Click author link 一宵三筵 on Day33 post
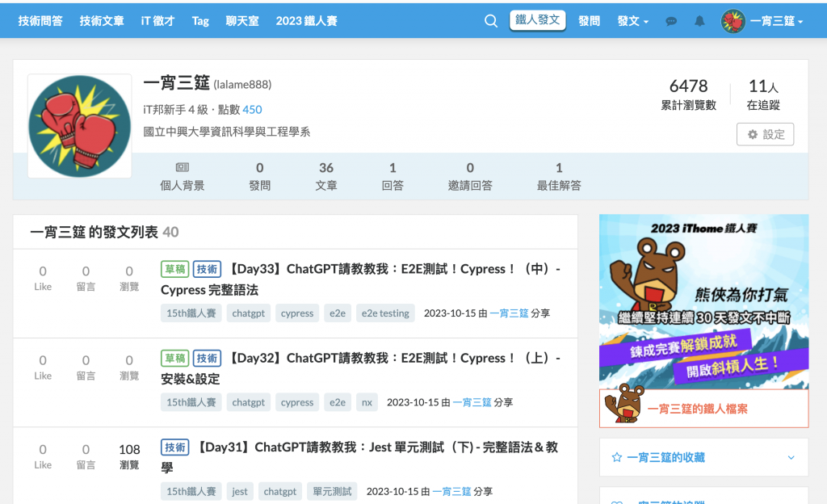The height and width of the screenshot is (504, 827). pyautogui.click(x=509, y=313)
